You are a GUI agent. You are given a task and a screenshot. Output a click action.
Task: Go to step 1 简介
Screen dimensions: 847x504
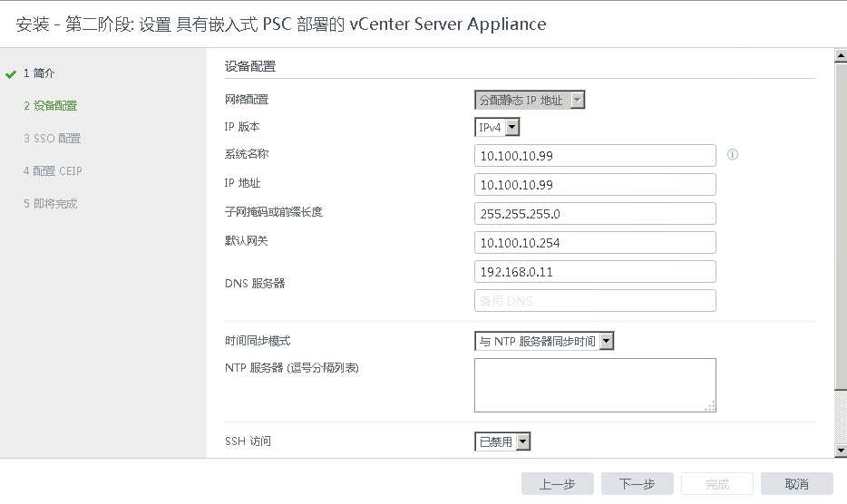click(39, 73)
